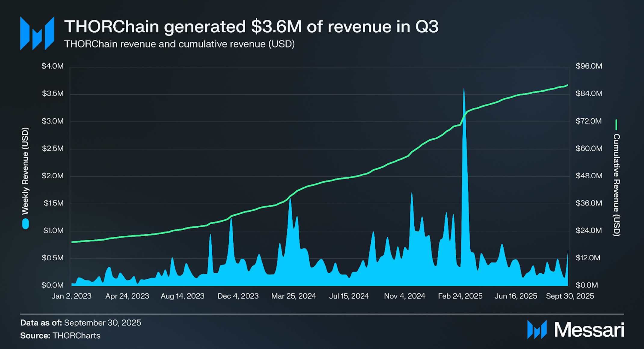Click the 'Source: THORCharts' text
The height and width of the screenshot is (349, 644).
pyautogui.click(x=60, y=335)
